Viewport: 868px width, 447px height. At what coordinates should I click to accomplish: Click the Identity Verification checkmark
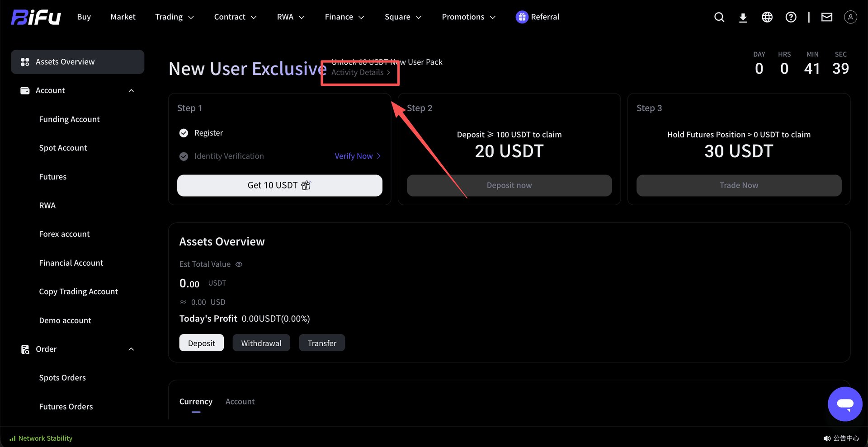point(184,156)
